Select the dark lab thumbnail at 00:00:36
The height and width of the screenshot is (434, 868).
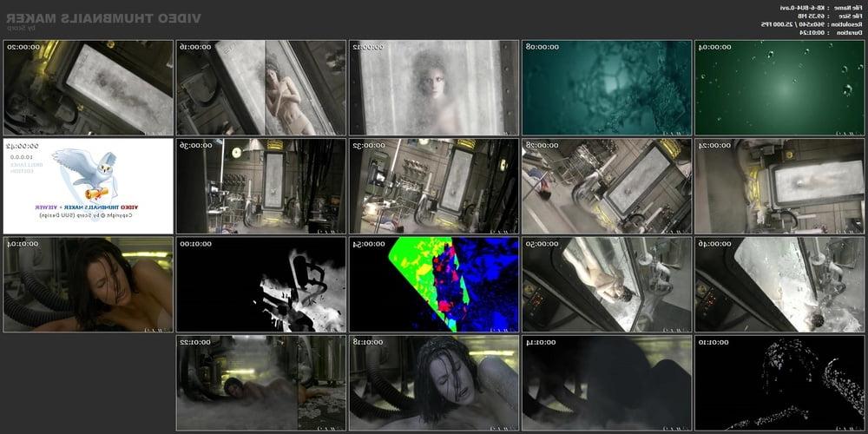pyautogui.click(x=260, y=186)
